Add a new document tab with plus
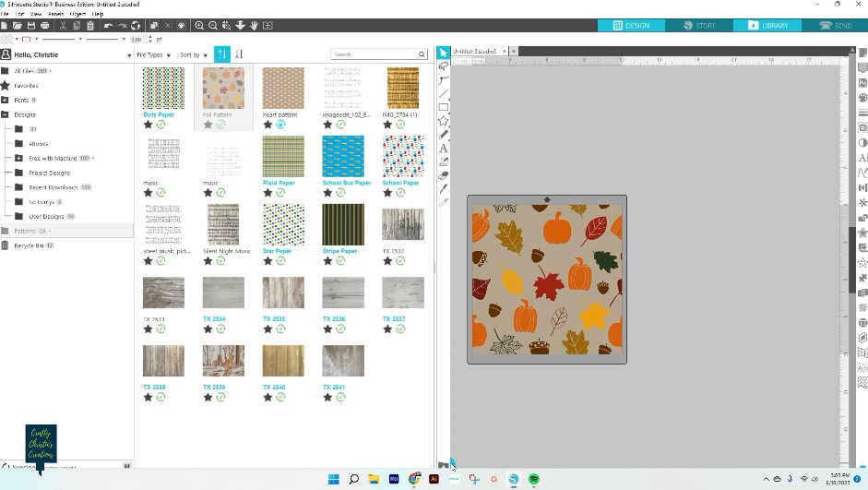 click(x=513, y=51)
